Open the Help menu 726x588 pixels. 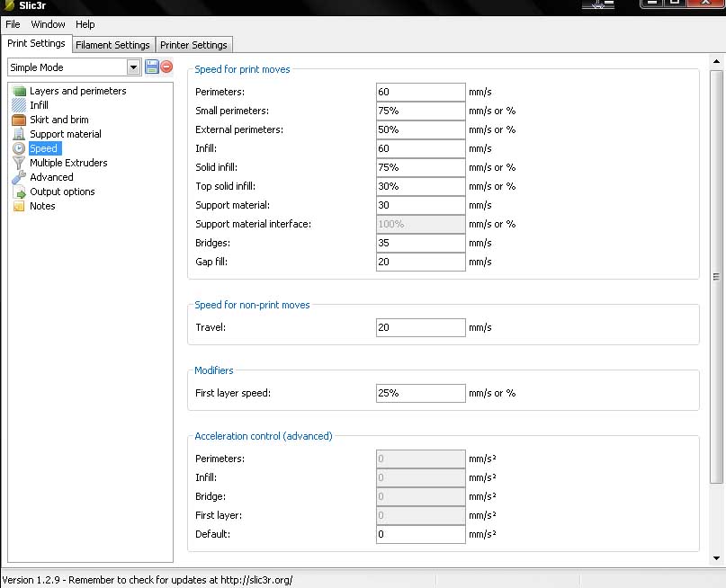(85, 24)
